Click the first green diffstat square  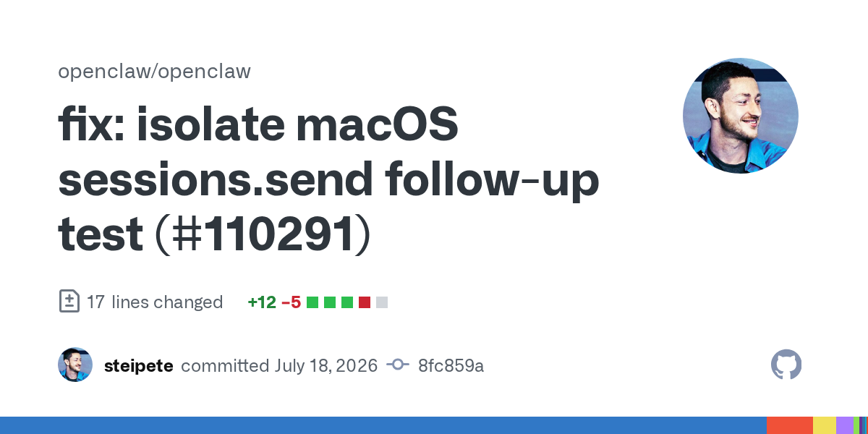312,302
